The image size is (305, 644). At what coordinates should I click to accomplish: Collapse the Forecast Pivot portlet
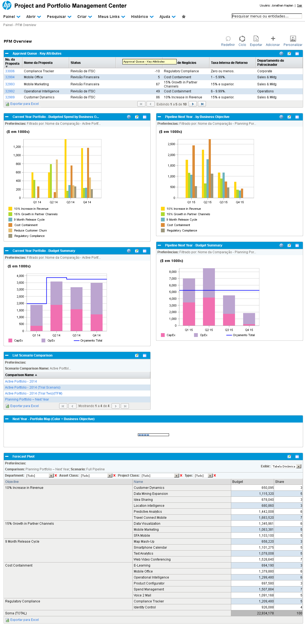(7, 457)
